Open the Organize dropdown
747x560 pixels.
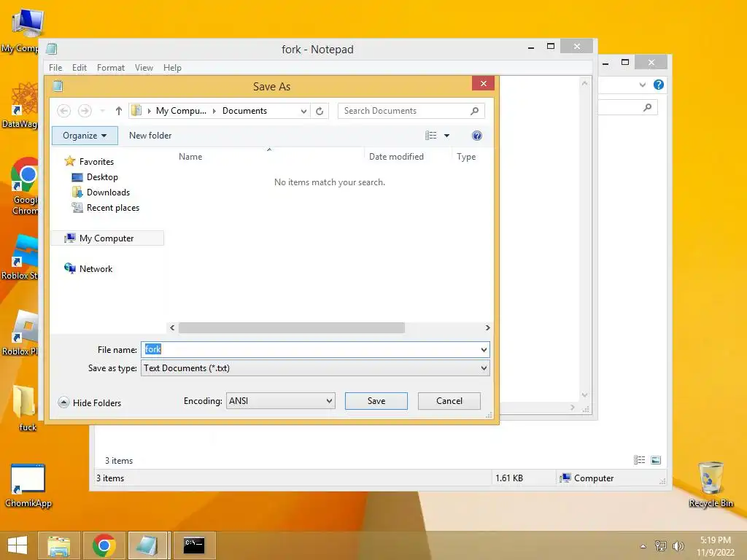click(x=85, y=136)
